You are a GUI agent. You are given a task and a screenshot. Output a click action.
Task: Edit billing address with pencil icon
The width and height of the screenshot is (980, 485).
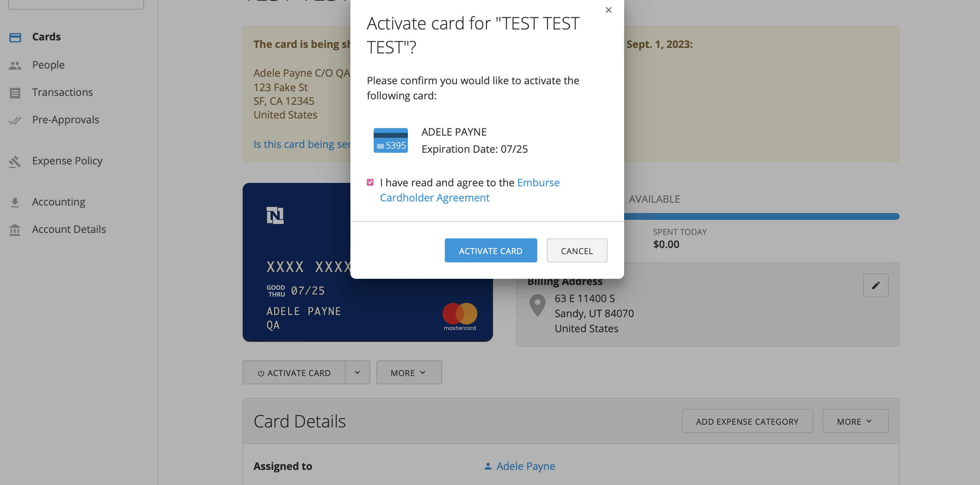tap(875, 285)
